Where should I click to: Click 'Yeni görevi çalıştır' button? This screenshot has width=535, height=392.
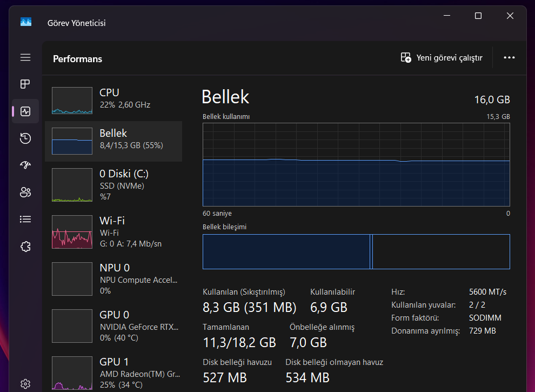pos(442,58)
